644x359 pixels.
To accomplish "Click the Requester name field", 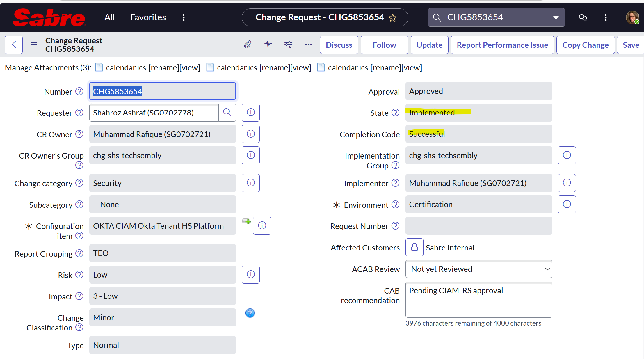I will point(154,113).
